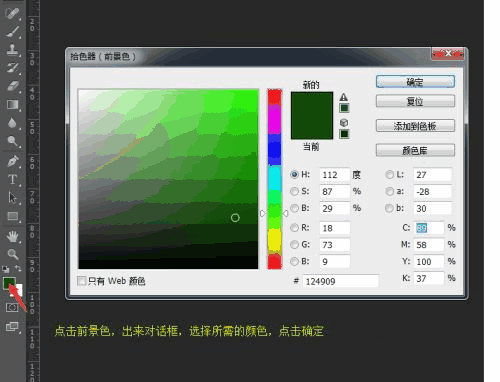
Task: Click the new/current color preview box
Action: [312, 115]
